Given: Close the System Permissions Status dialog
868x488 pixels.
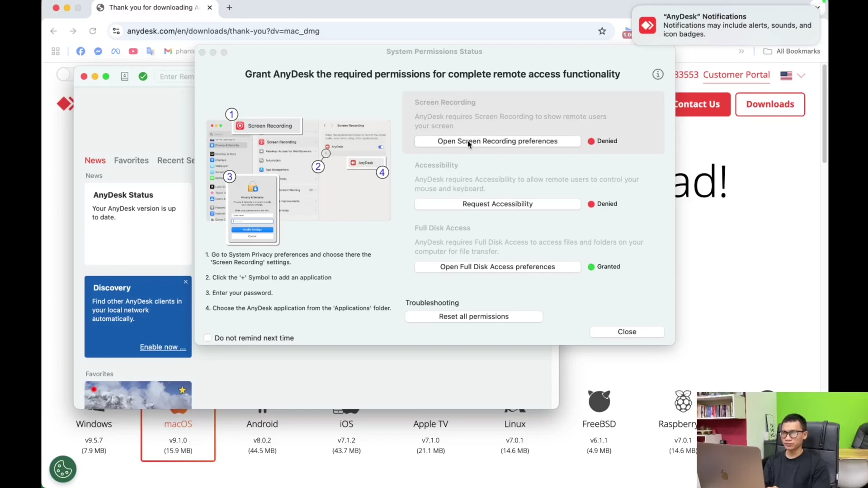Looking at the screenshot, I should click(x=627, y=332).
